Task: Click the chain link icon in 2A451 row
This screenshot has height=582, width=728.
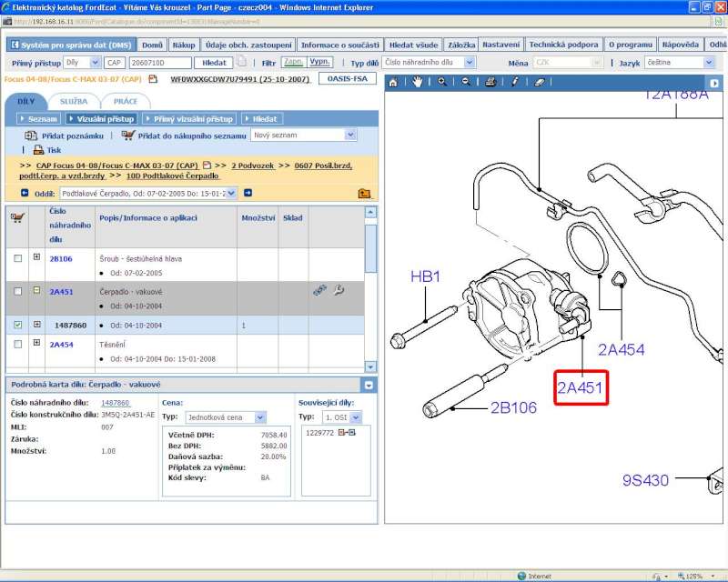Action: pos(319,291)
